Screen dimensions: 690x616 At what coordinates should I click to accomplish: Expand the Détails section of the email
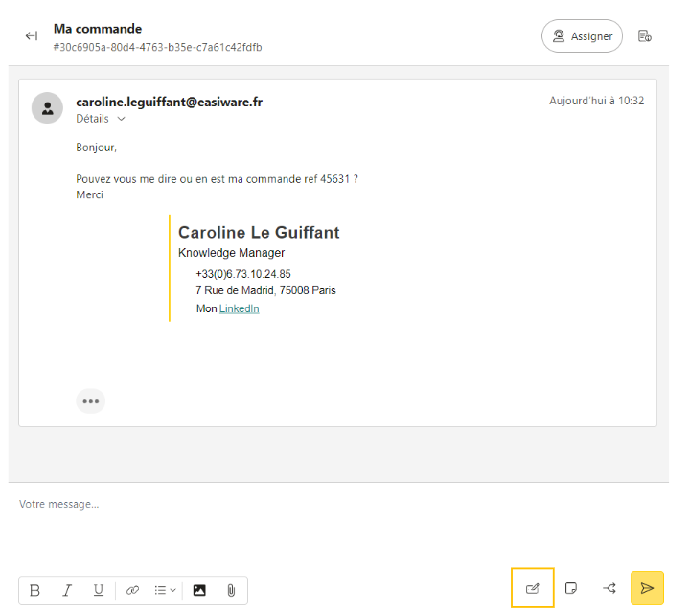(x=101, y=119)
